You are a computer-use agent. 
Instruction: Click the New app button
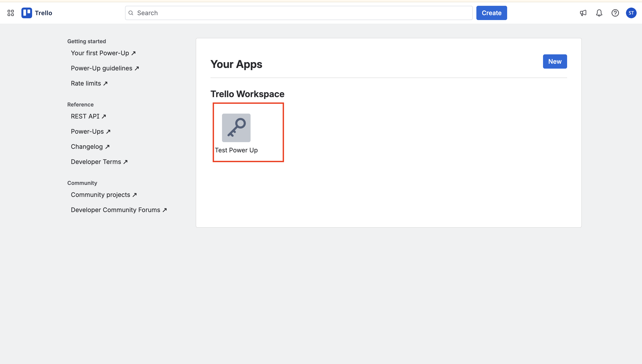pos(554,61)
